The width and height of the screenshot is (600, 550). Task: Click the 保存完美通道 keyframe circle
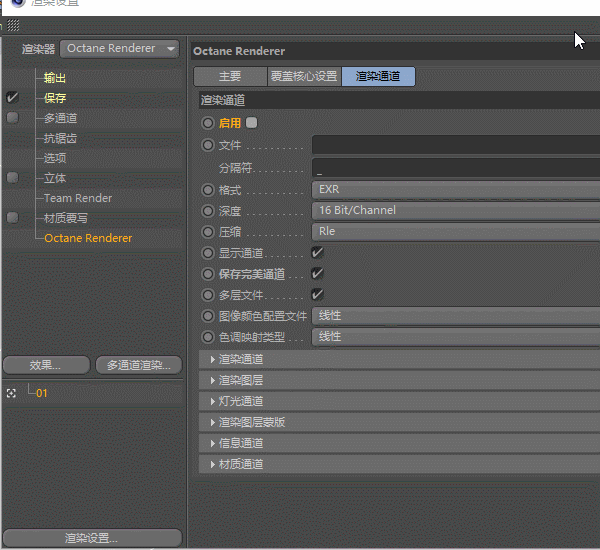208,274
